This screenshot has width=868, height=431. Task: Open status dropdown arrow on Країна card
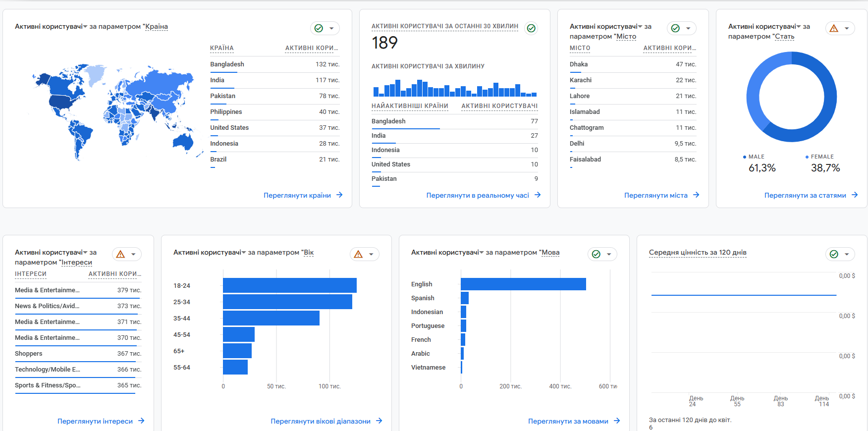[331, 28]
